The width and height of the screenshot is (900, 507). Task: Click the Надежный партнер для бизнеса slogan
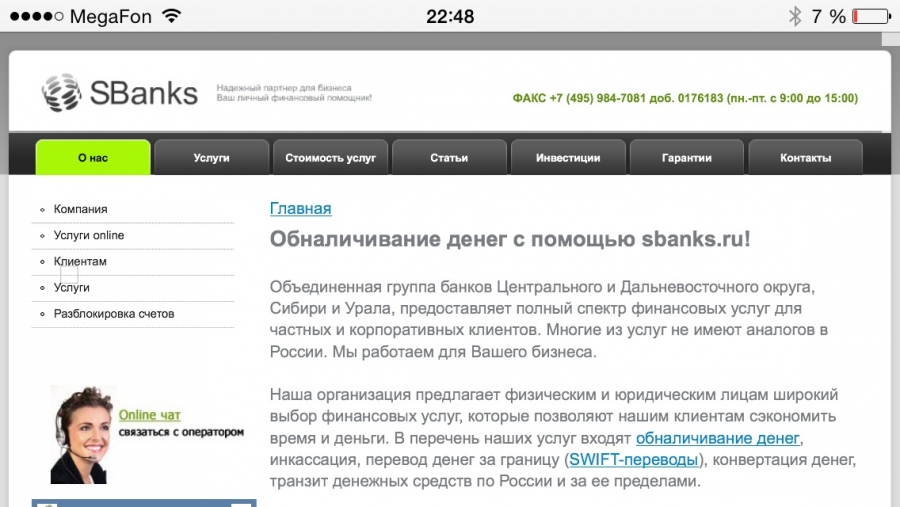point(284,88)
